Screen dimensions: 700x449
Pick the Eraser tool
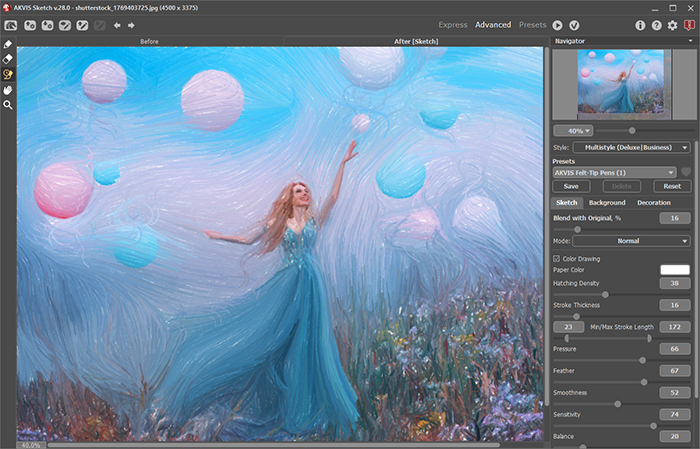point(8,59)
